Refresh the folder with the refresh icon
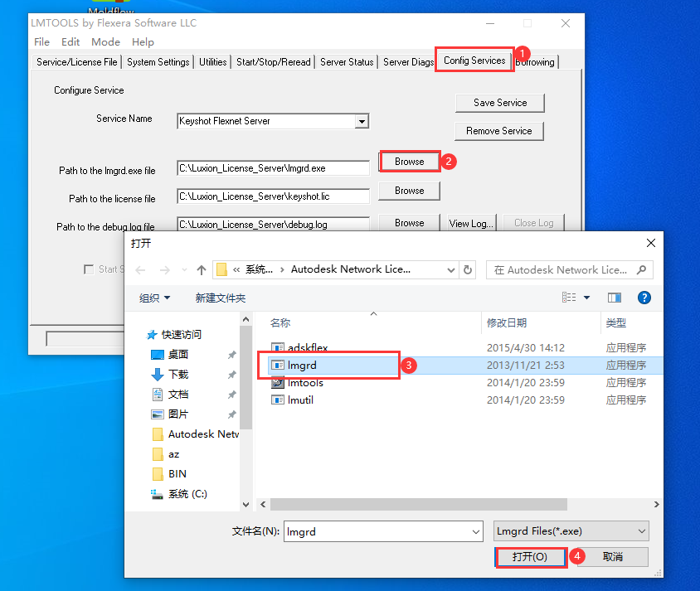 click(469, 270)
